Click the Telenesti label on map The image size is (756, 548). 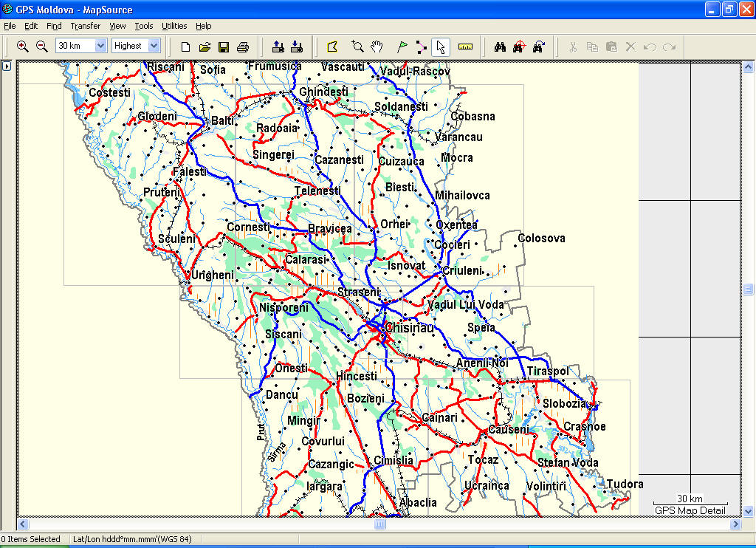pos(317,191)
